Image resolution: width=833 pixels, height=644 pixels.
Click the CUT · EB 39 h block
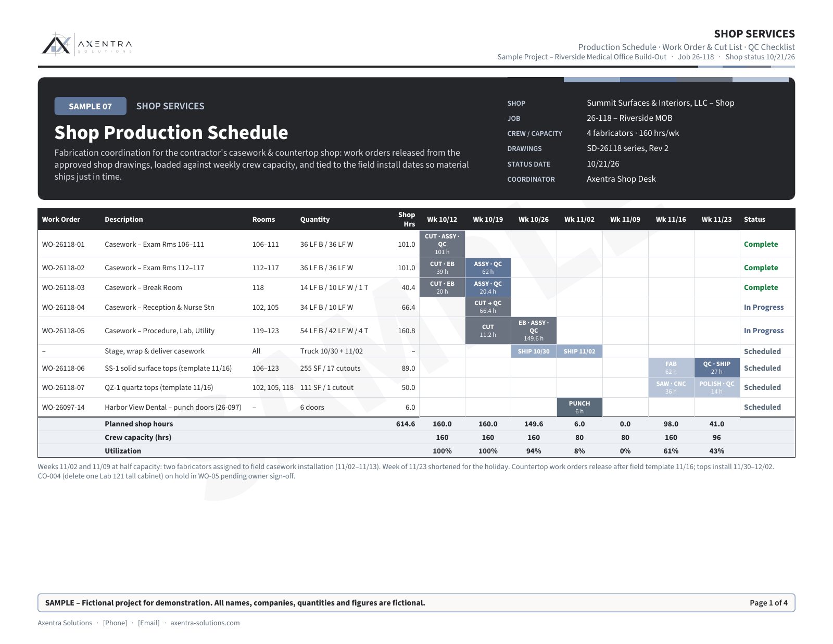tap(442, 268)
